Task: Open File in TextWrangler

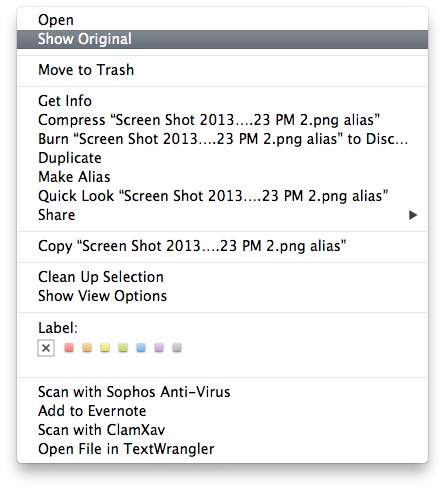Action: point(222,449)
